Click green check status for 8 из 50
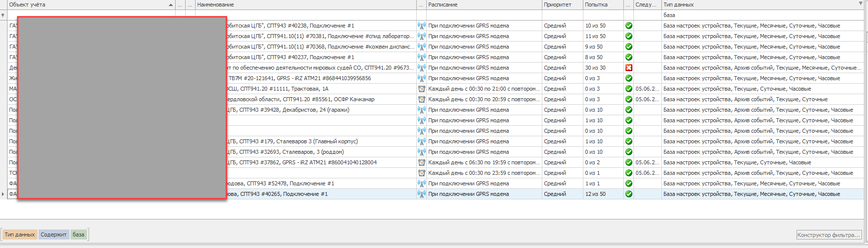This screenshot has width=868, height=248. (629, 57)
